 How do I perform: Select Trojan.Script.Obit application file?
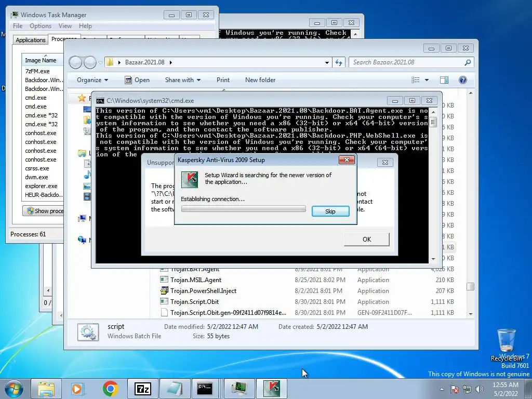tap(194, 302)
